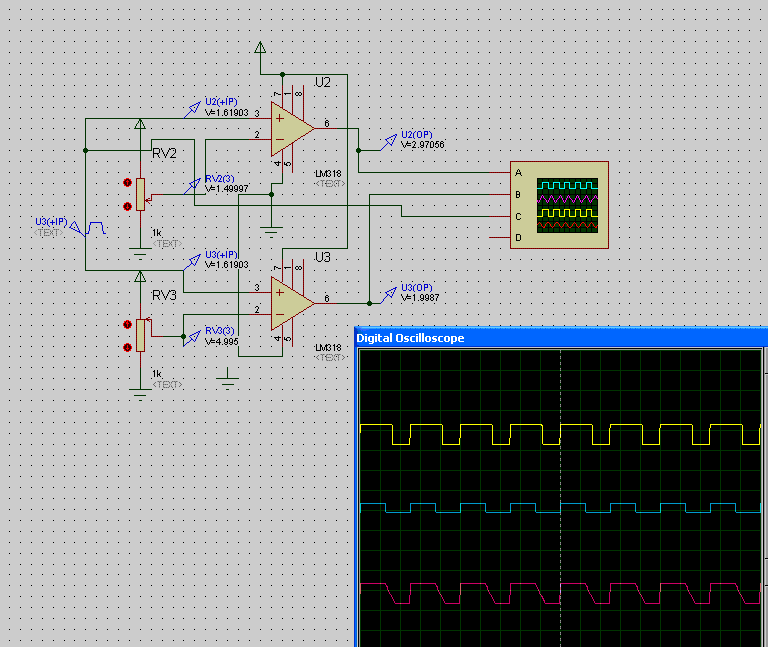Viewport: 768px width, 647px height.
Task: Click the LM318 value label under U3
Action: point(328,348)
